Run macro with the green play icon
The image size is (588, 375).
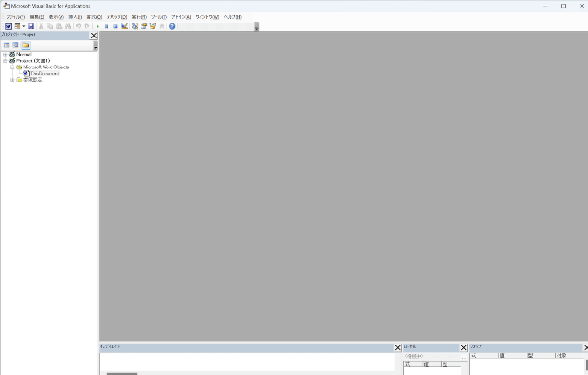click(x=97, y=26)
